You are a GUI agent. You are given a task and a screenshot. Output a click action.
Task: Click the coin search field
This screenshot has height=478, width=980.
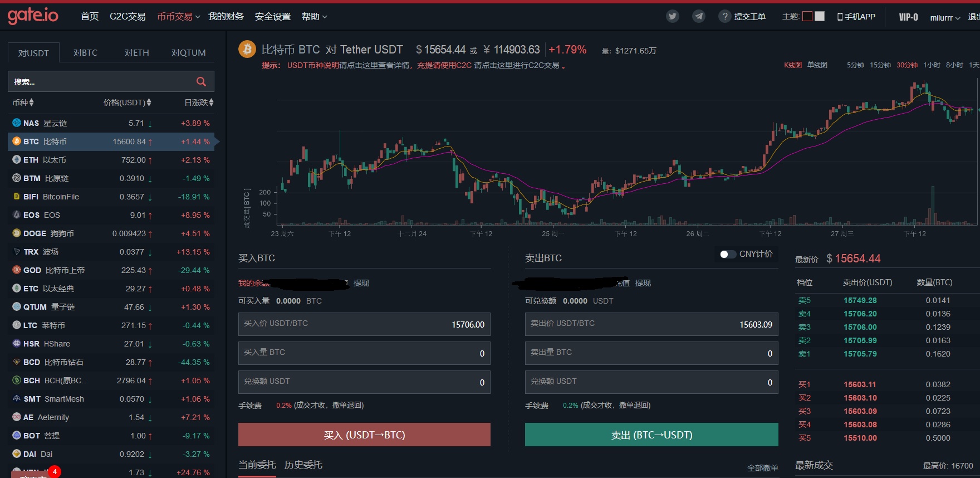(x=111, y=82)
